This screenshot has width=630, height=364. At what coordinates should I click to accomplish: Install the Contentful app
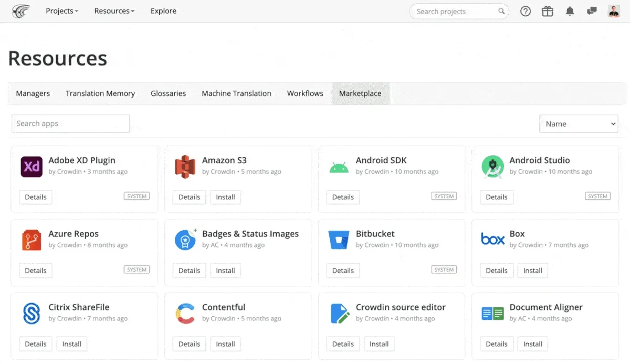(x=225, y=344)
